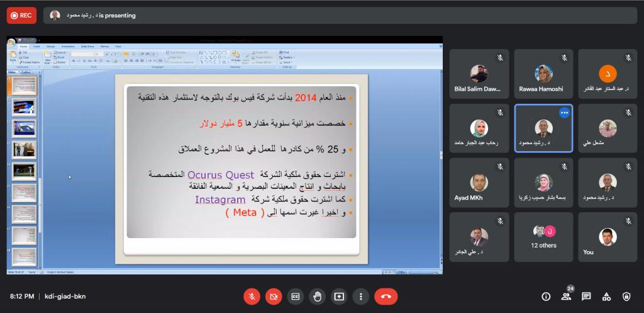Image resolution: width=644 pixels, height=313 pixels.
Task: Open the "12 others" participant tile
Action: click(543, 237)
